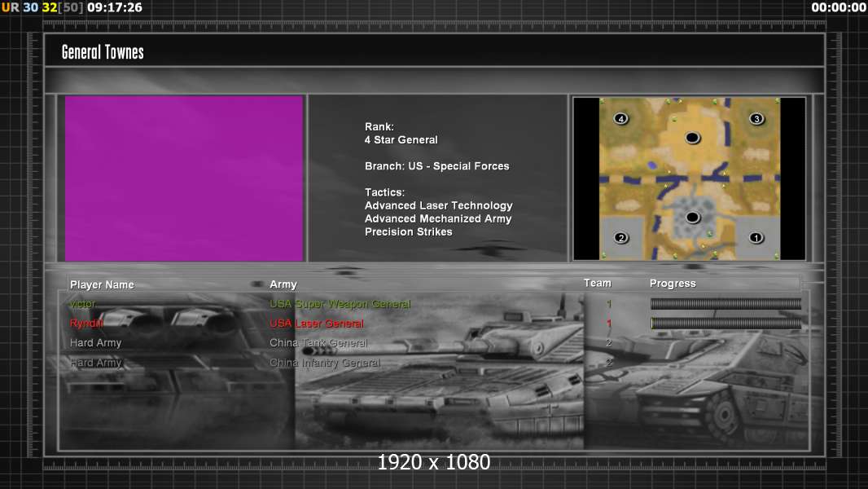Click the lower black supply marker on minimap

tap(692, 217)
